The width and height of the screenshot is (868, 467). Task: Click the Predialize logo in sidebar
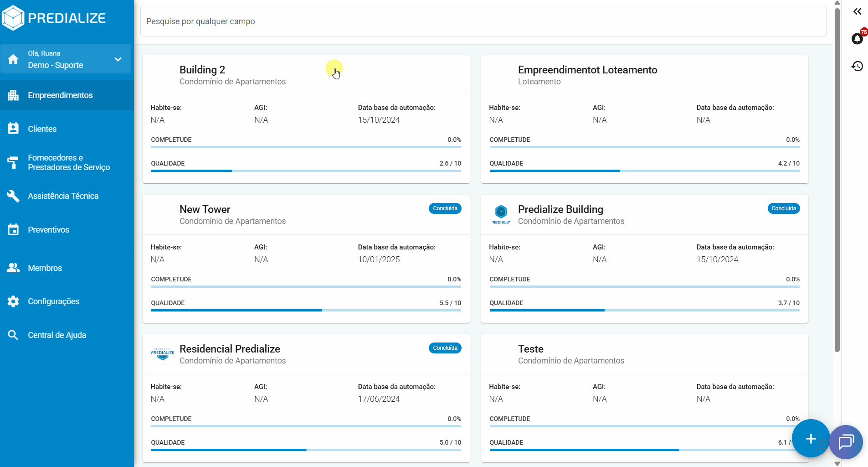[x=54, y=18]
